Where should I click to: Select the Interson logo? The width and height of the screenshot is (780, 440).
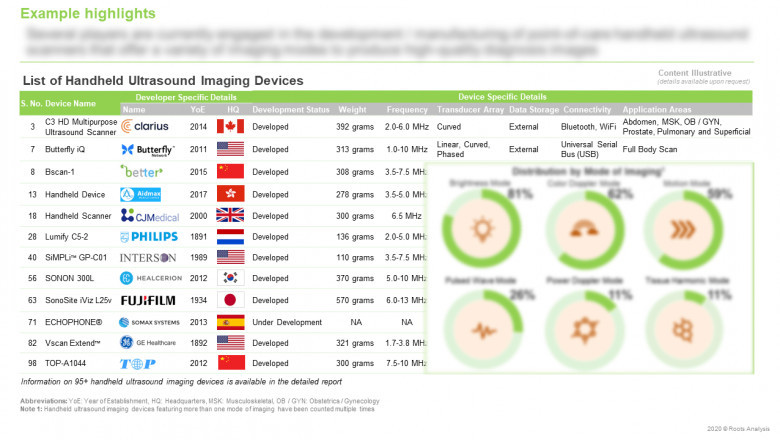coord(148,258)
